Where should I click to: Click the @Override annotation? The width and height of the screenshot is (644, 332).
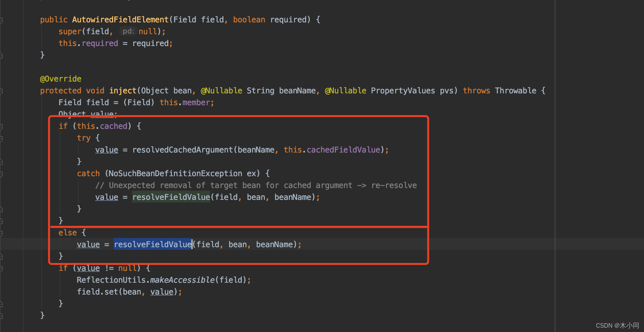(x=61, y=79)
